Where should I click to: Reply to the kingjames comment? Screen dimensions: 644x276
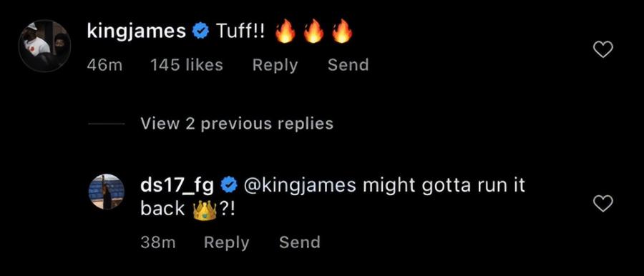click(x=275, y=65)
